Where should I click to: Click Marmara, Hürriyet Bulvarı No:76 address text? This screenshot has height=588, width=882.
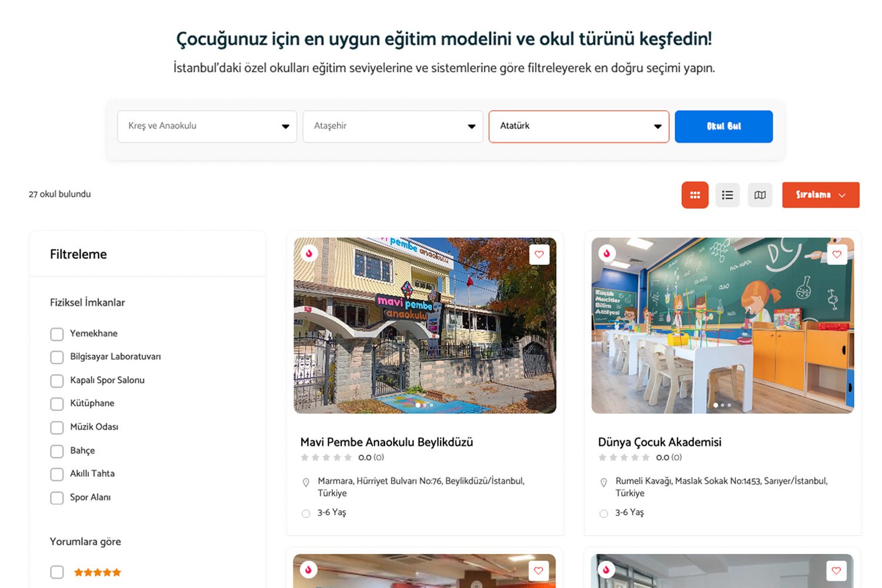[421, 487]
